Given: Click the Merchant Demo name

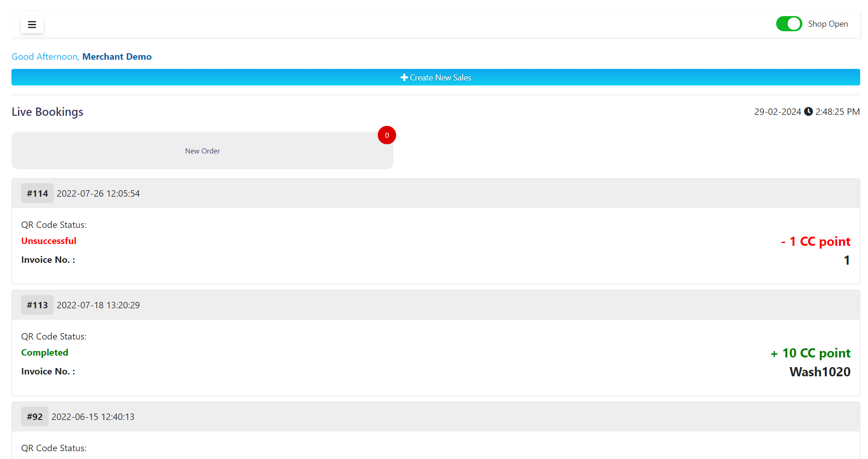Looking at the screenshot, I should [117, 57].
